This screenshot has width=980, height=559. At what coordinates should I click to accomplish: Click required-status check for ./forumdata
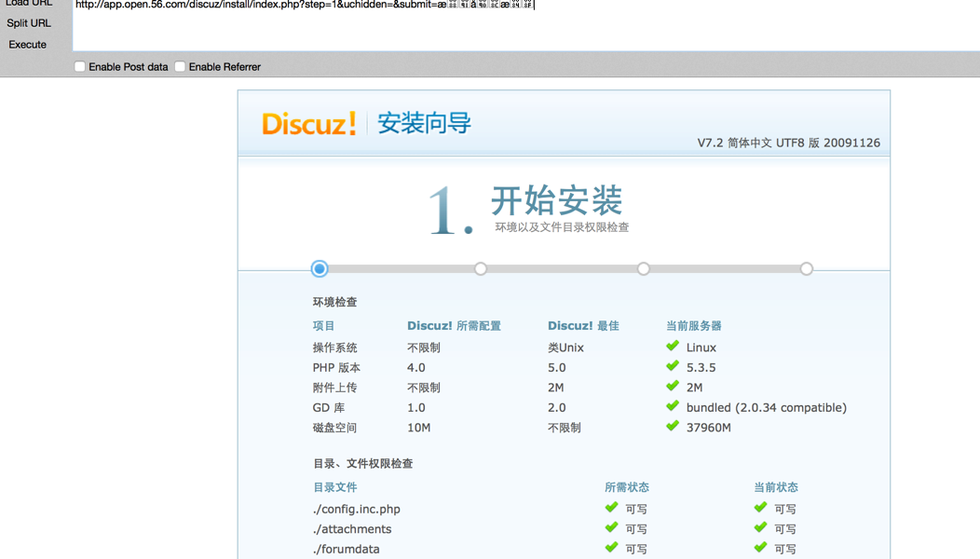click(x=611, y=547)
